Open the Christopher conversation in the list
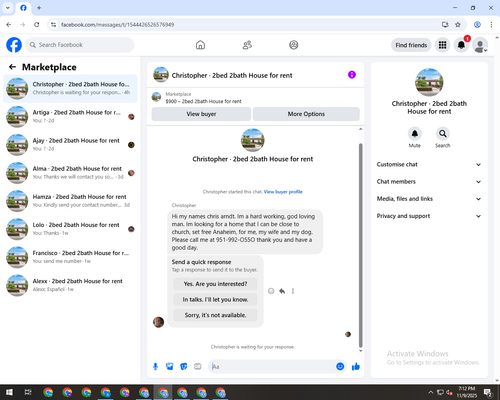This screenshot has height=400, width=500. pyautogui.click(x=70, y=88)
